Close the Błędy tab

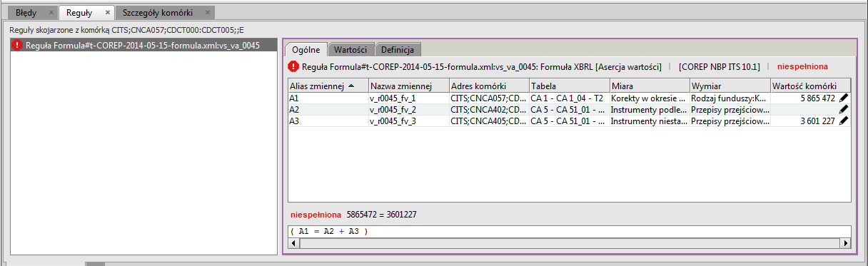coord(51,13)
